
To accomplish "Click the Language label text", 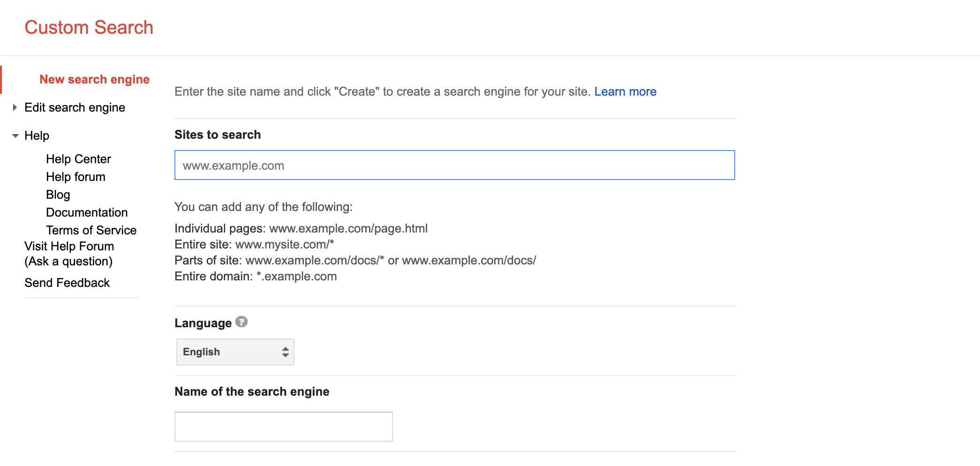I will click(203, 323).
